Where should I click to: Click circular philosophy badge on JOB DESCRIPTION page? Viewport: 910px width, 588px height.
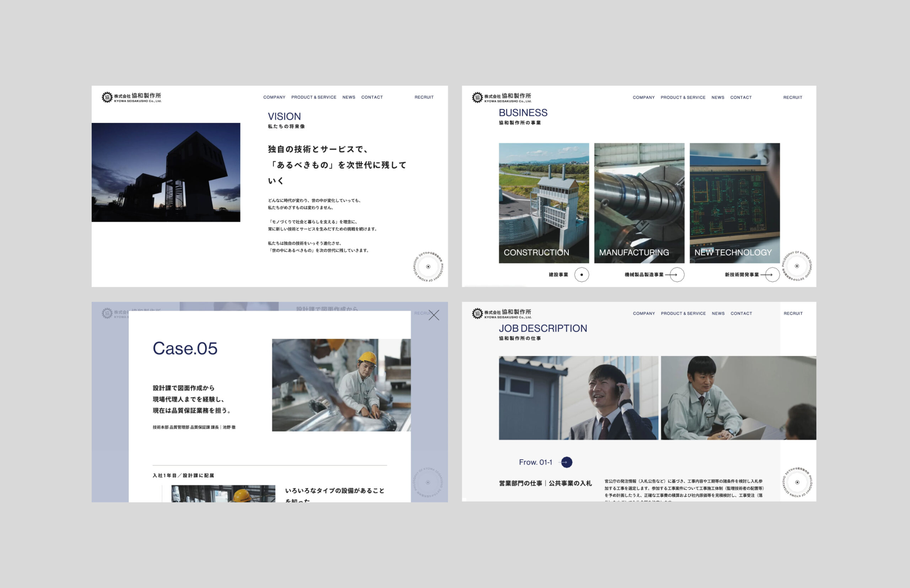coord(797,482)
